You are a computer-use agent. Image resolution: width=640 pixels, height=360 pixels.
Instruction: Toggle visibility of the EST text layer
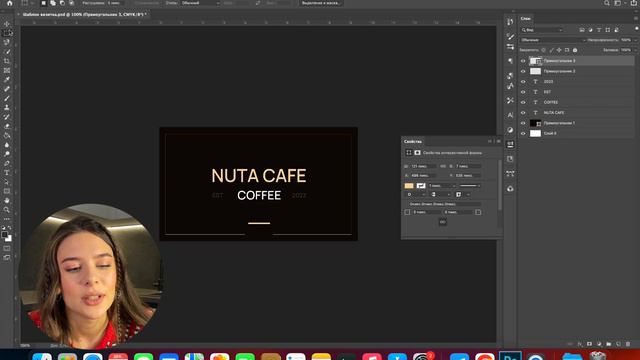[523, 92]
